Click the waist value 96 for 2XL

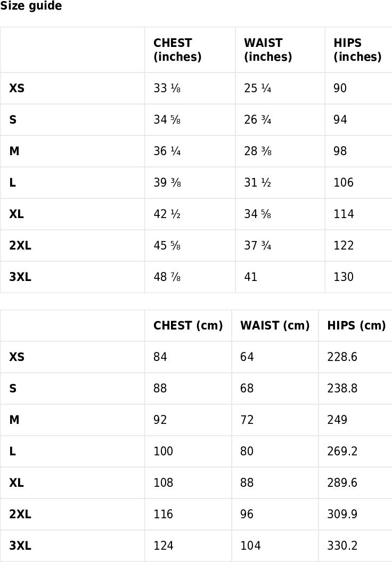(247, 515)
